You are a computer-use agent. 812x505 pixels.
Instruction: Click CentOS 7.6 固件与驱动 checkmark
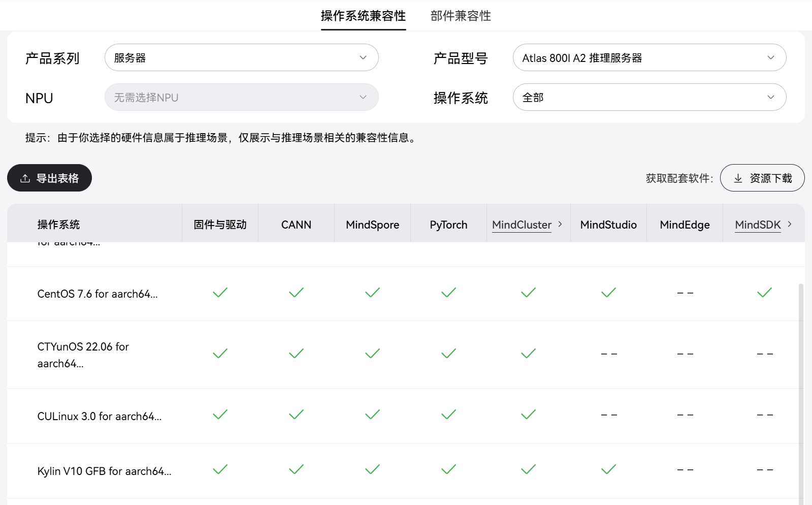pos(220,293)
